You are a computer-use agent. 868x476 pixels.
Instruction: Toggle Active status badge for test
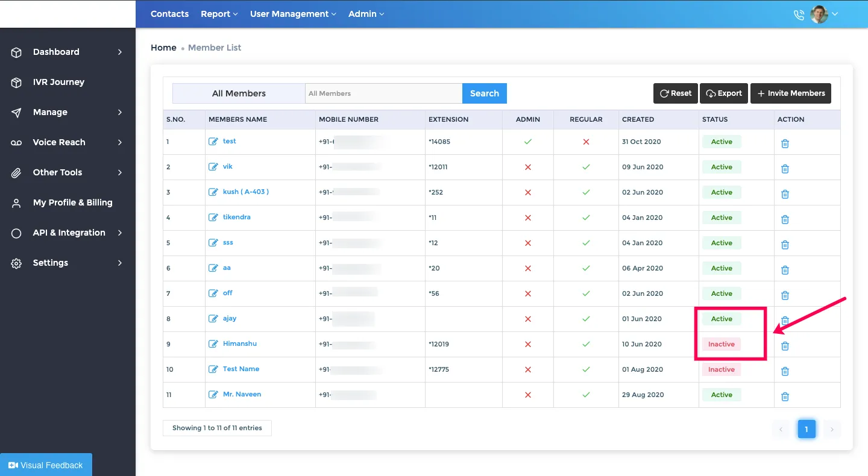722,142
